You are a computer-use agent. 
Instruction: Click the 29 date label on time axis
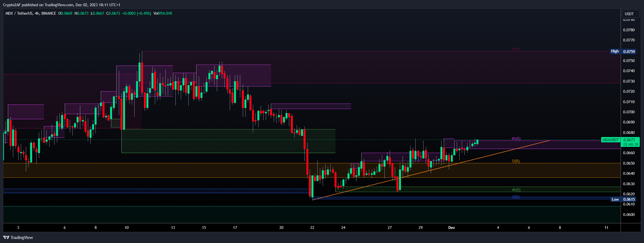pyautogui.click(x=421, y=227)
